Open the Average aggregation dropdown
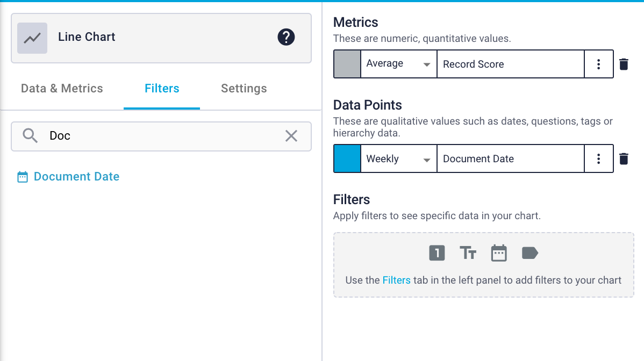This screenshot has width=644, height=361. tap(398, 63)
